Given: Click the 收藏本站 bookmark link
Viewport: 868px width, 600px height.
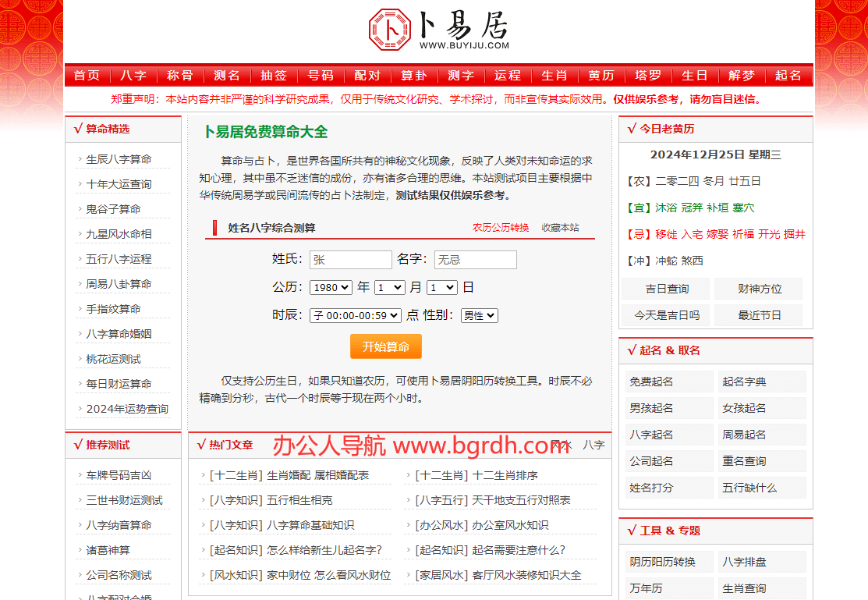Looking at the screenshot, I should pyautogui.click(x=560, y=228).
